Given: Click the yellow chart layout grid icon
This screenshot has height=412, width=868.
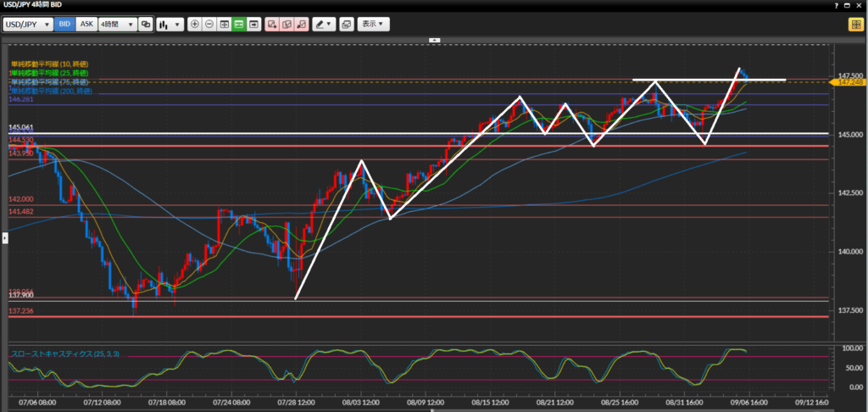Looking at the screenshot, I should coord(855,25).
